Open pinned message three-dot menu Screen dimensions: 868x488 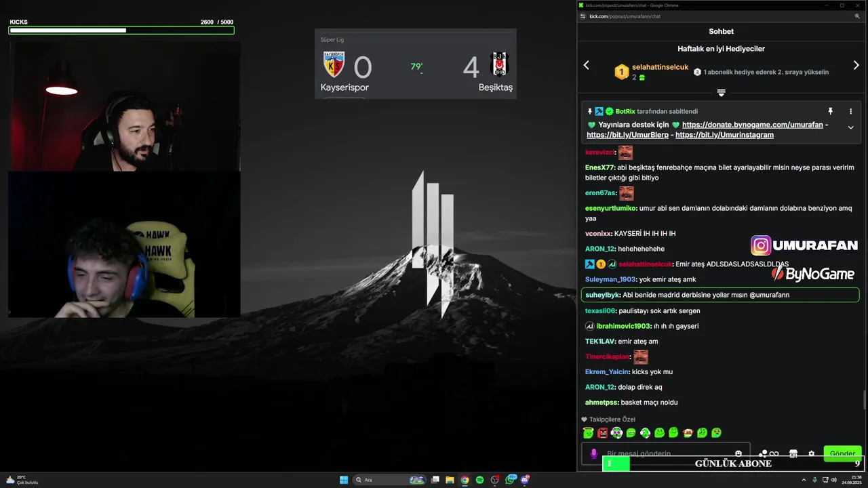(850, 111)
